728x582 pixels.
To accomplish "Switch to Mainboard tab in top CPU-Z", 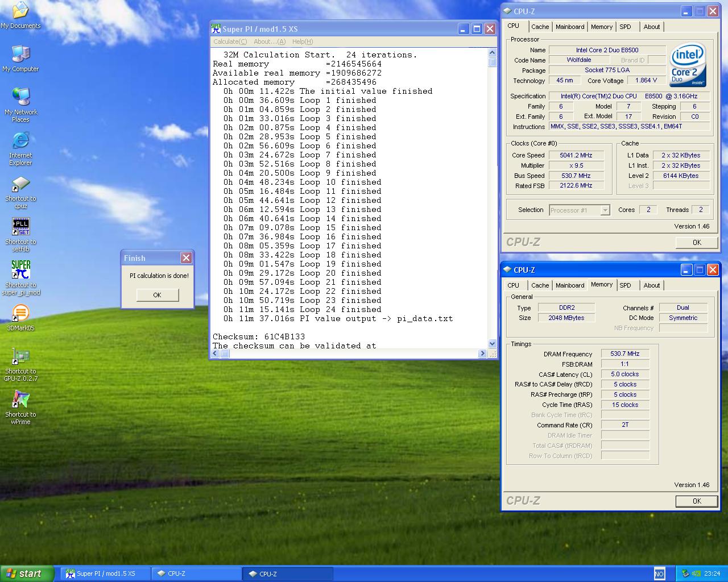I will [570, 27].
